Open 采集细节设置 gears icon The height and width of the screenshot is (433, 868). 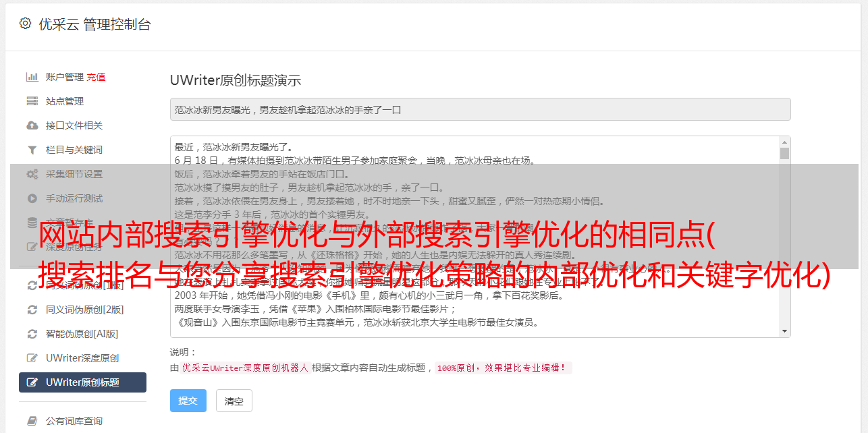[x=32, y=174]
